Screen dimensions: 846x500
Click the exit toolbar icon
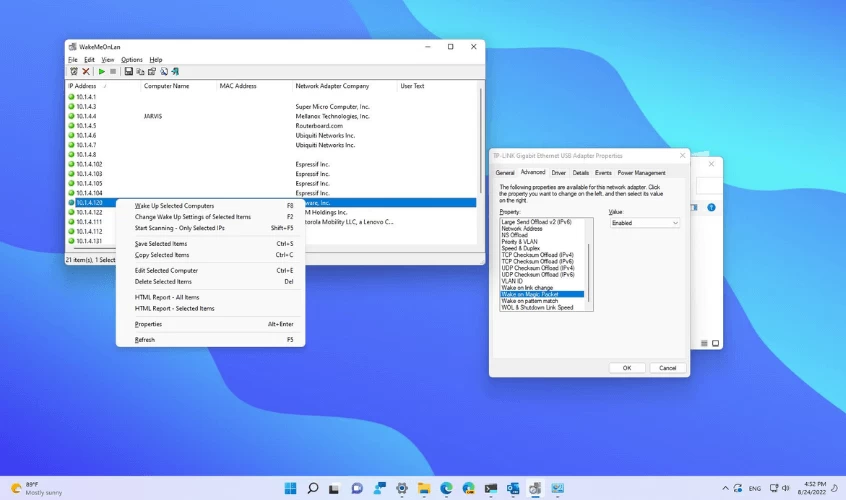[175, 71]
